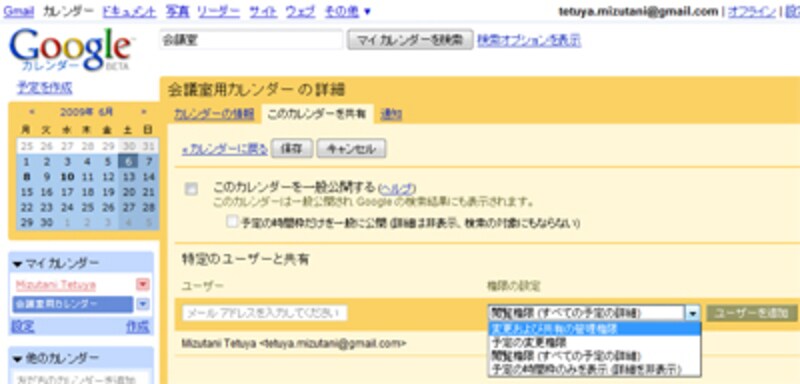Click the キャンセル button
The image size is (800, 384).
(x=351, y=149)
